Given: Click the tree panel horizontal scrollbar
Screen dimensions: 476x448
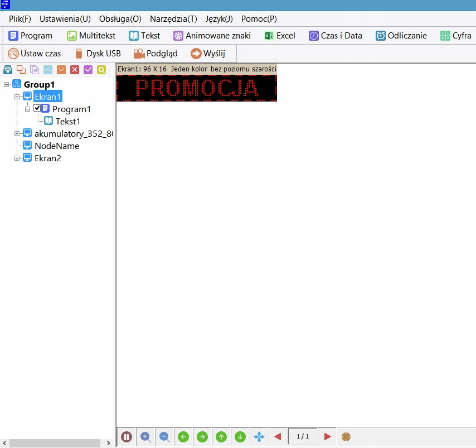Looking at the screenshot, I should pyautogui.click(x=56, y=443).
